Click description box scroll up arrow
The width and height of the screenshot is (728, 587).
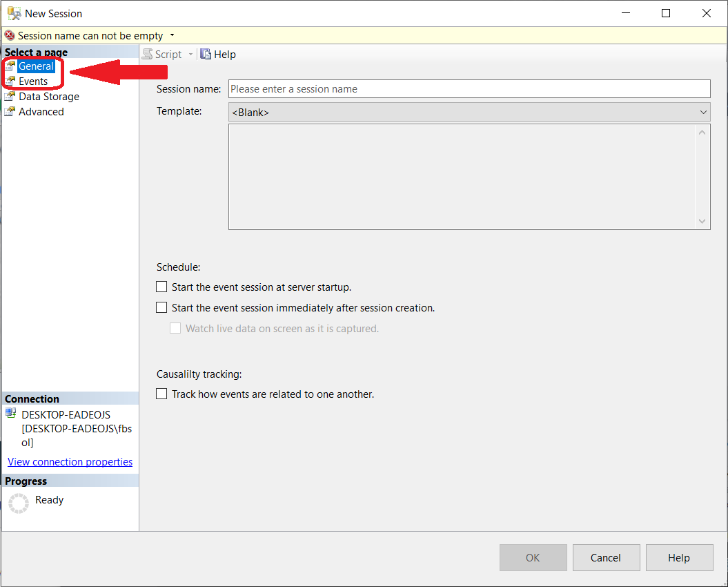pyautogui.click(x=702, y=133)
